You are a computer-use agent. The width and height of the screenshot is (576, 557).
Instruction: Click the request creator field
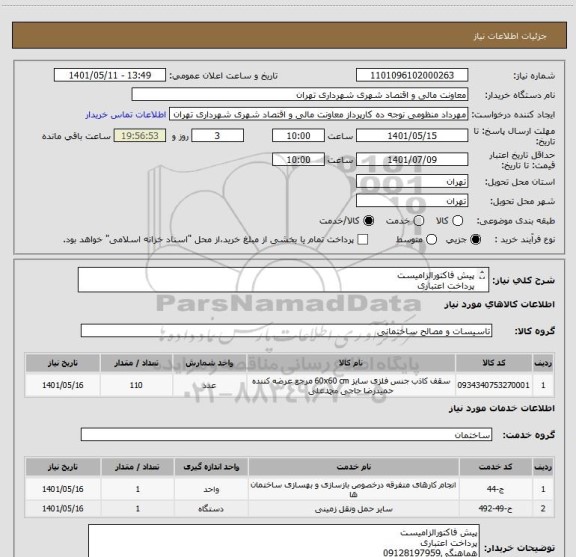pos(318,115)
